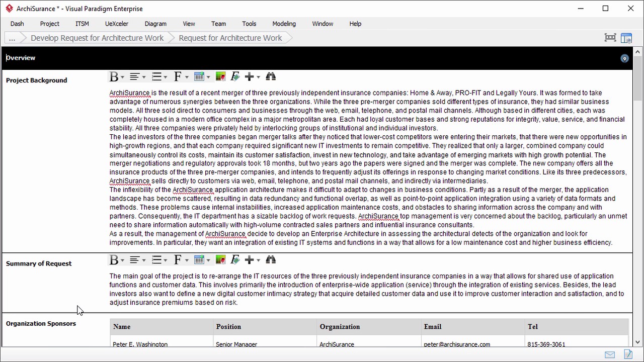Open the Window menu
The image size is (644, 362).
[x=323, y=24]
